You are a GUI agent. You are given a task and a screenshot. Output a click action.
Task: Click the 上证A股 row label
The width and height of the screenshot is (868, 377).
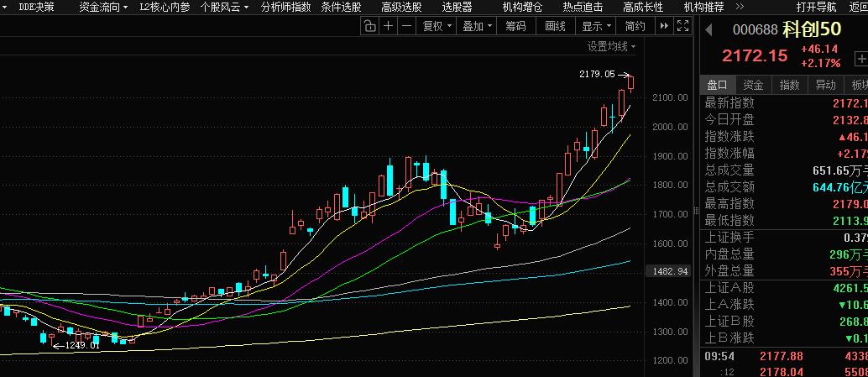click(729, 287)
